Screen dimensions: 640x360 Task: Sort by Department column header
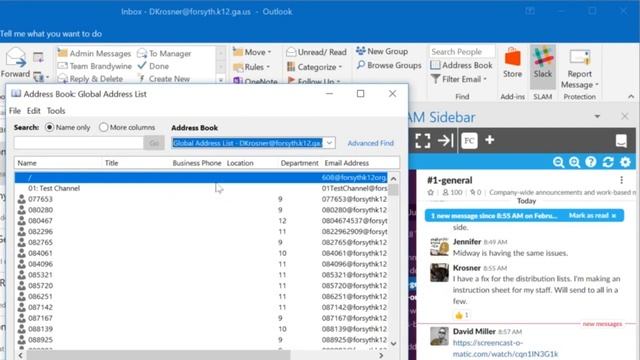pos(299,163)
